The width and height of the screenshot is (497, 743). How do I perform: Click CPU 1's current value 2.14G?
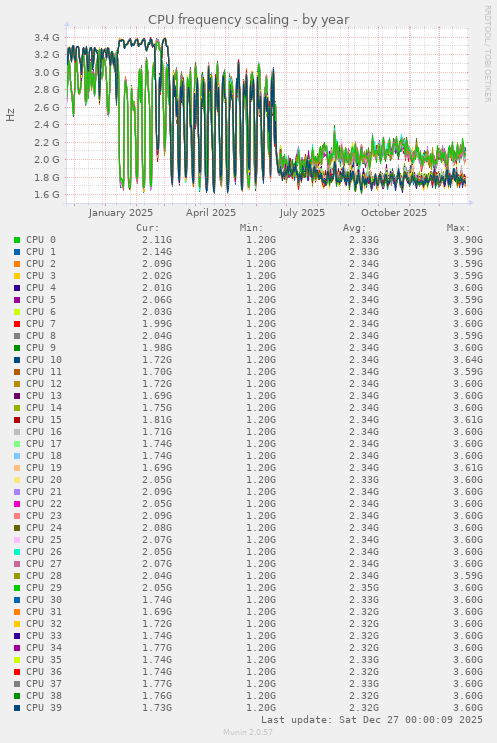157,252
